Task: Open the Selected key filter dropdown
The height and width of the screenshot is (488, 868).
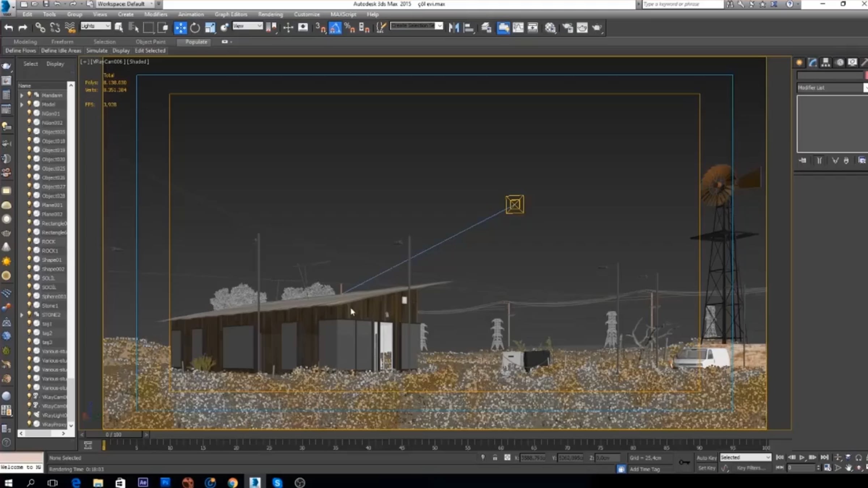Action: [x=745, y=457]
